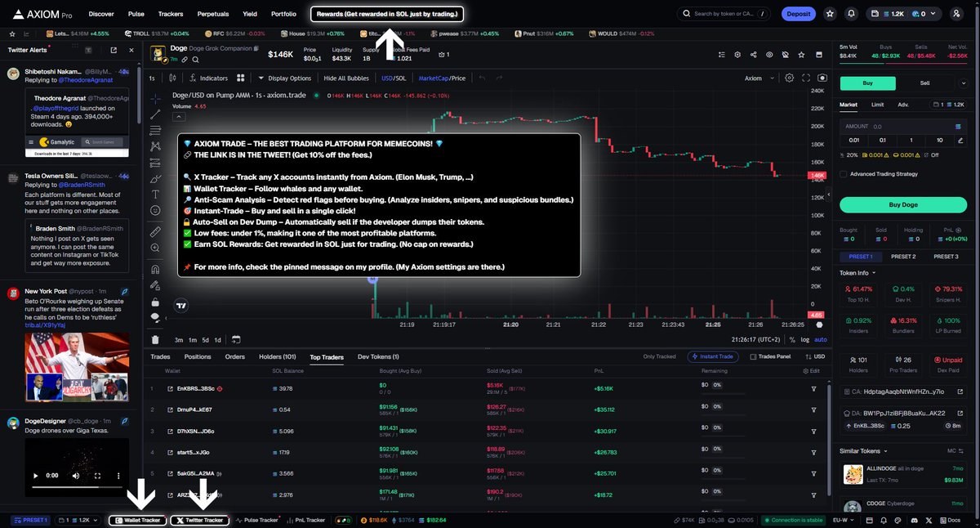Expand Display Options dropdown
Image resolution: width=980 pixels, height=528 pixels.
(x=284, y=78)
